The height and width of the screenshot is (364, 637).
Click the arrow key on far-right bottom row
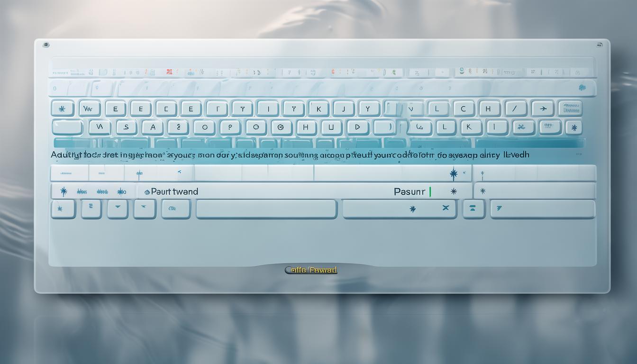542,209
